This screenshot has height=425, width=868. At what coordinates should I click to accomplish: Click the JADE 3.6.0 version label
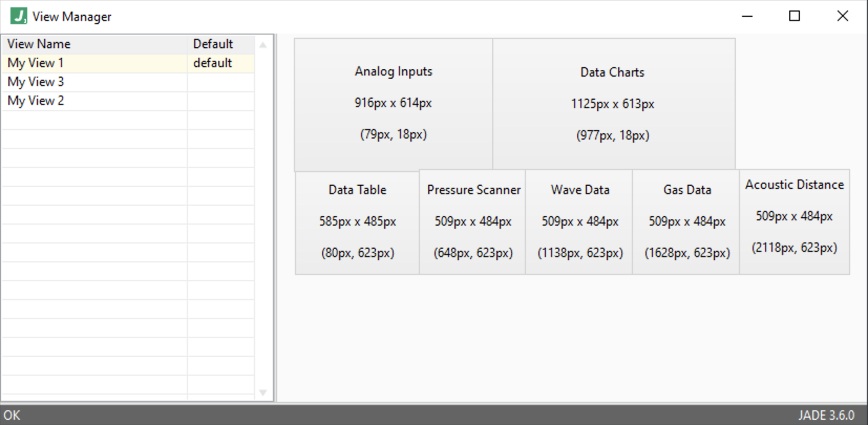click(x=827, y=416)
